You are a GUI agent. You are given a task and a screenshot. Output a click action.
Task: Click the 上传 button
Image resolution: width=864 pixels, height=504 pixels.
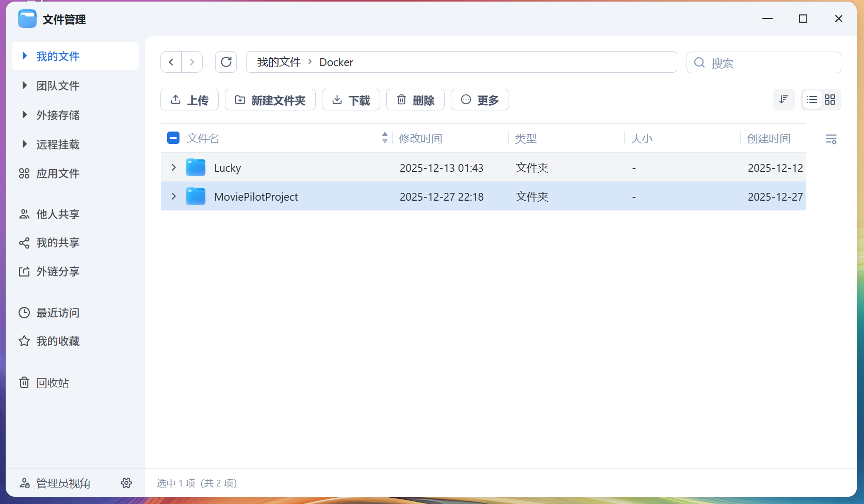[189, 100]
